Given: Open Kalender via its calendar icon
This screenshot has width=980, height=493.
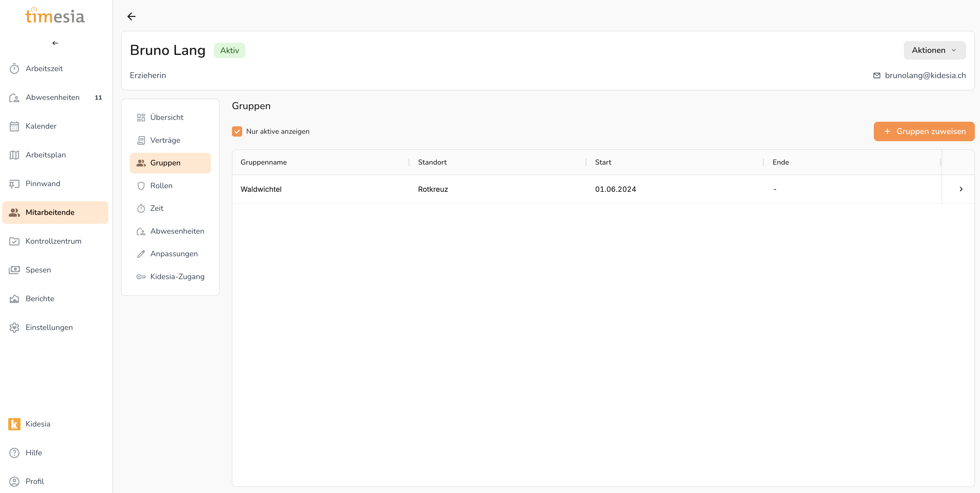Looking at the screenshot, I should pos(14,126).
